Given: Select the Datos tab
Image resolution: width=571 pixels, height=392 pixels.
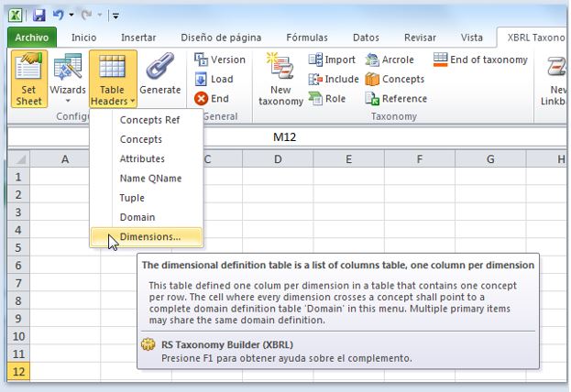Looking at the screenshot, I should click(x=366, y=38).
